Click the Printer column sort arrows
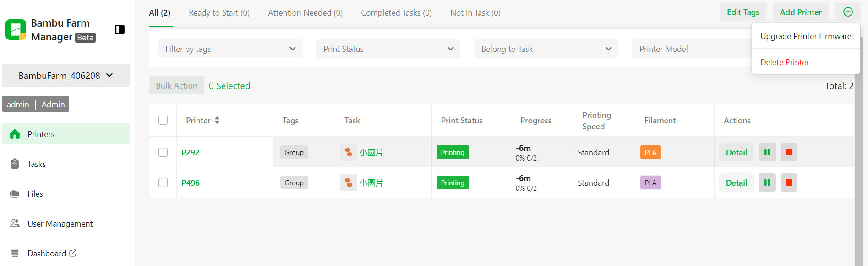868x266 pixels. (217, 120)
